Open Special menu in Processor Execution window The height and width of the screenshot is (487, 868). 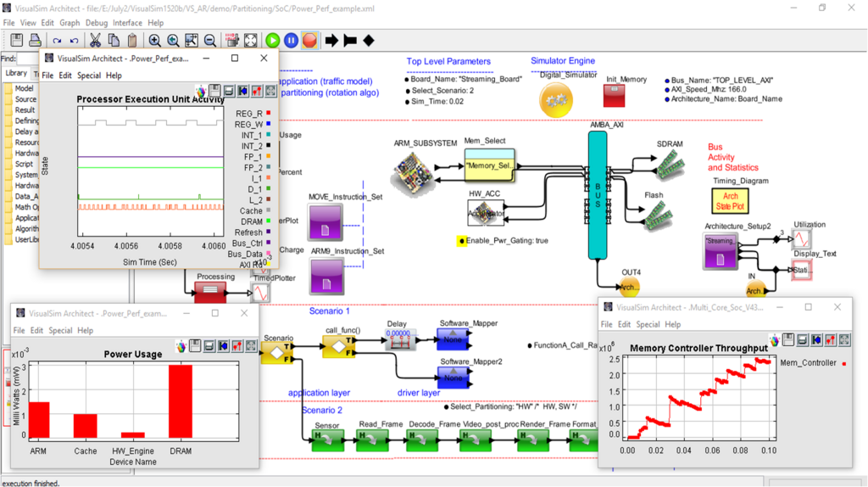(88, 76)
